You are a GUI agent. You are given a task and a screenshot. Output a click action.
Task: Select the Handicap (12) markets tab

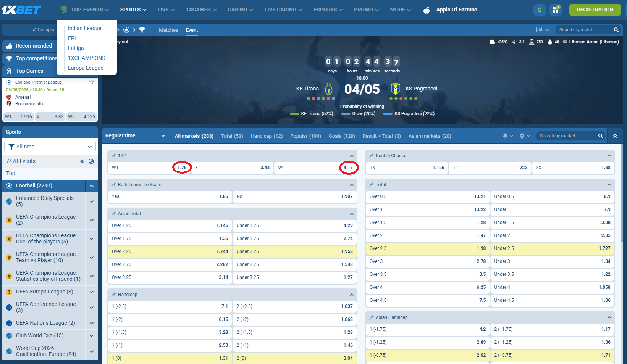pyautogui.click(x=267, y=136)
